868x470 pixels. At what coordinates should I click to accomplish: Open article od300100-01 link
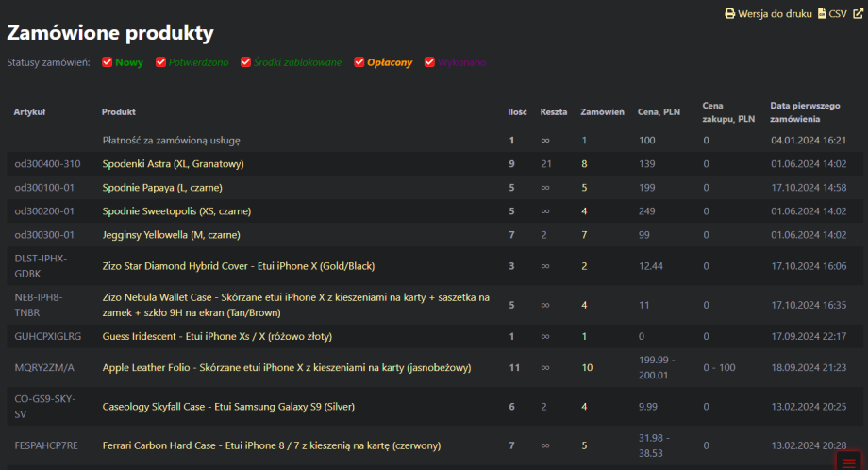43,188
